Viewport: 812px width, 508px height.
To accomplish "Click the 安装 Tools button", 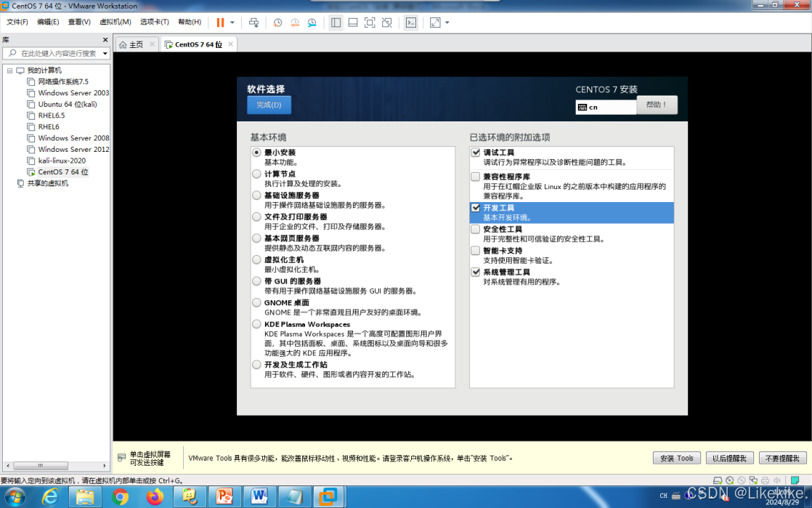I will [x=676, y=459].
